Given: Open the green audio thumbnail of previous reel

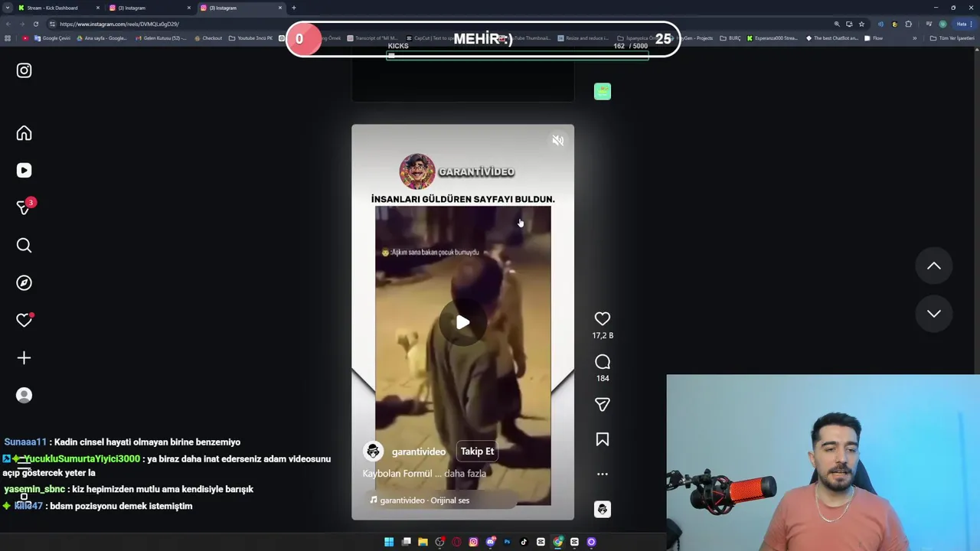Looking at the screenshot, I should pyautogui.click(x=603, y=91).
